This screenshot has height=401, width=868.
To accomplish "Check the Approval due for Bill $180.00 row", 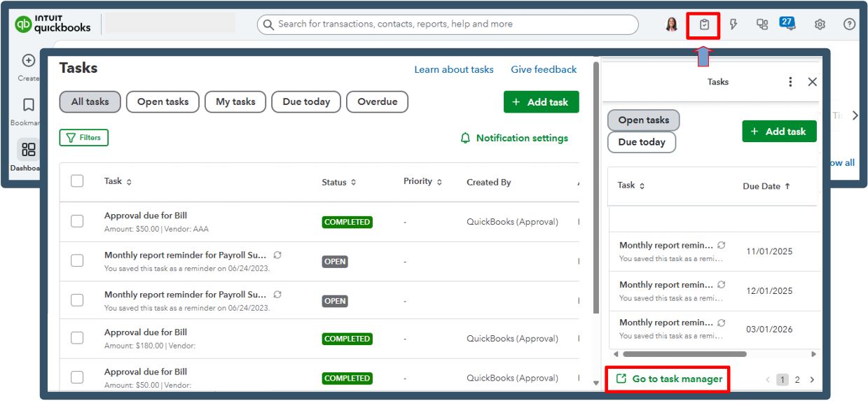I will (x=77, y=338).
